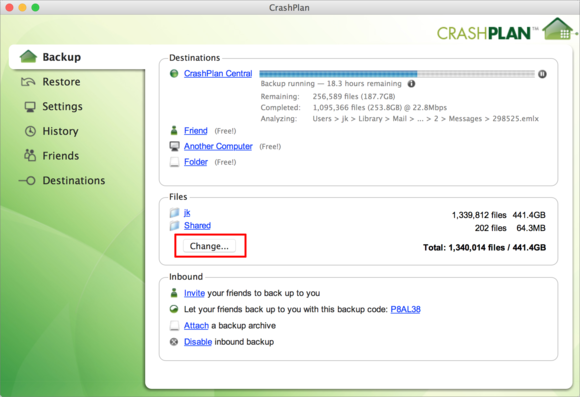The image size is (580, 397).
Task: Click the folder icon beside Shared
Action: pos(174,225)
